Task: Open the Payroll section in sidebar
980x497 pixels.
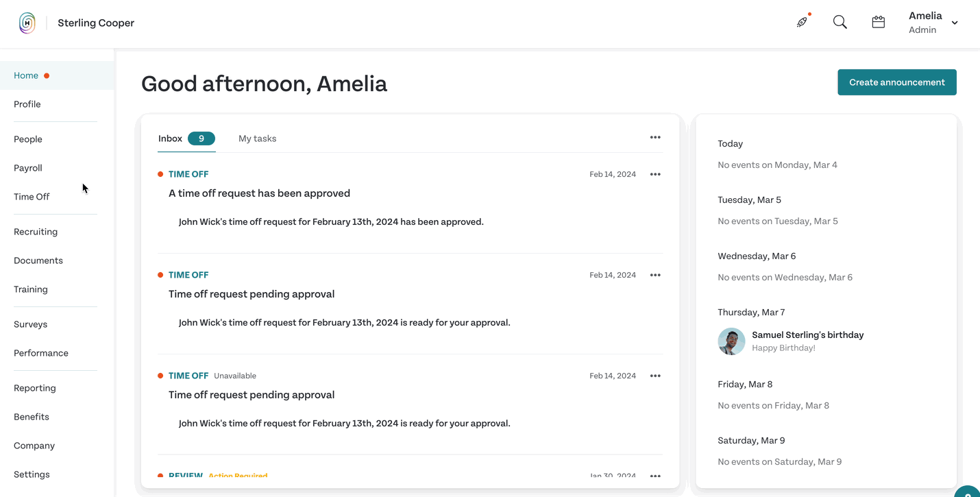Action: click(x=28, y=168)
